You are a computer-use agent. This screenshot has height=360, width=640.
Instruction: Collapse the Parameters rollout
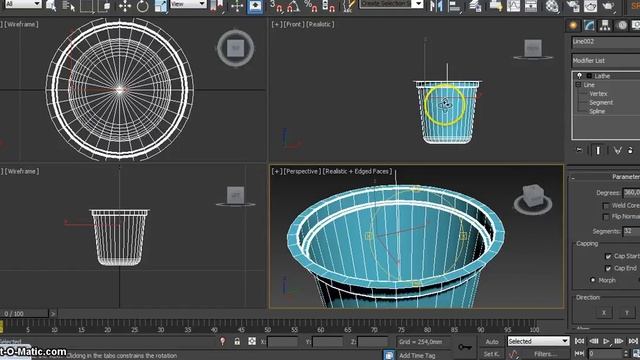tap(573, 178)
